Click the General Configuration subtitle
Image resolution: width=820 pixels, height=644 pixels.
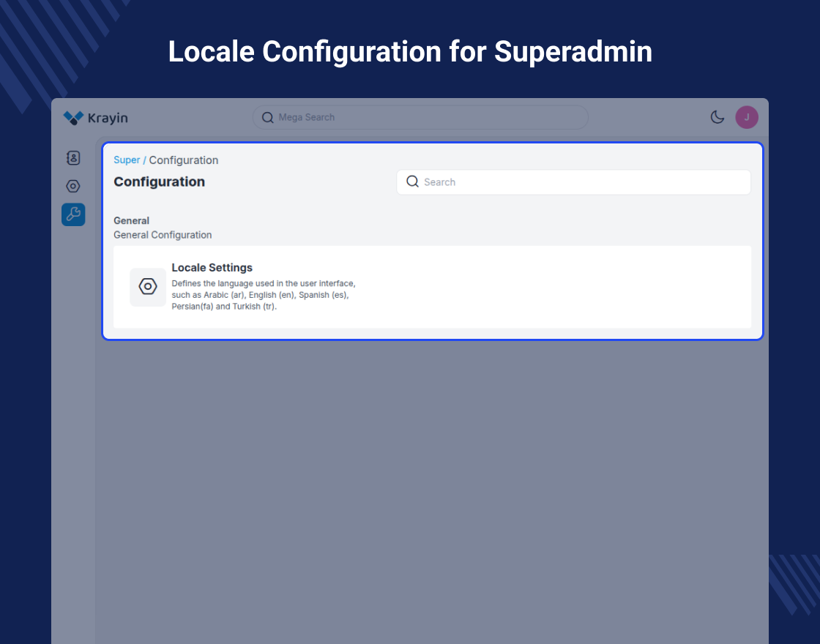163,235
